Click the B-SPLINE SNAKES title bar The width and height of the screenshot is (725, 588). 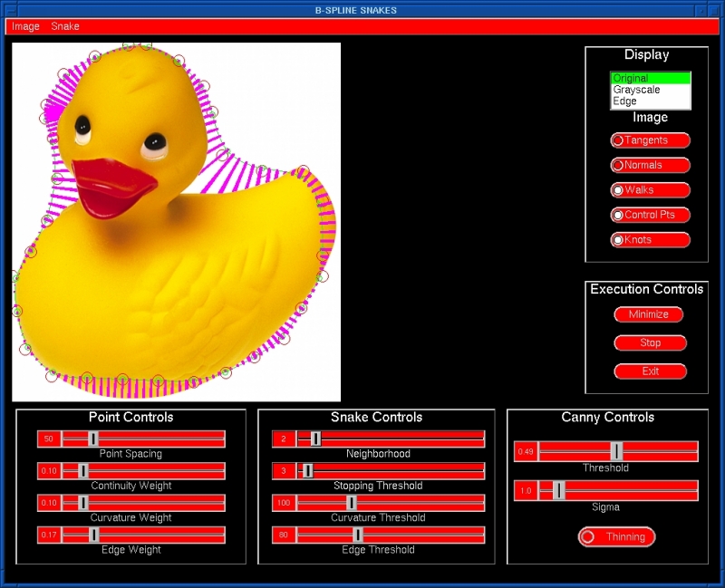click(355, 10)
